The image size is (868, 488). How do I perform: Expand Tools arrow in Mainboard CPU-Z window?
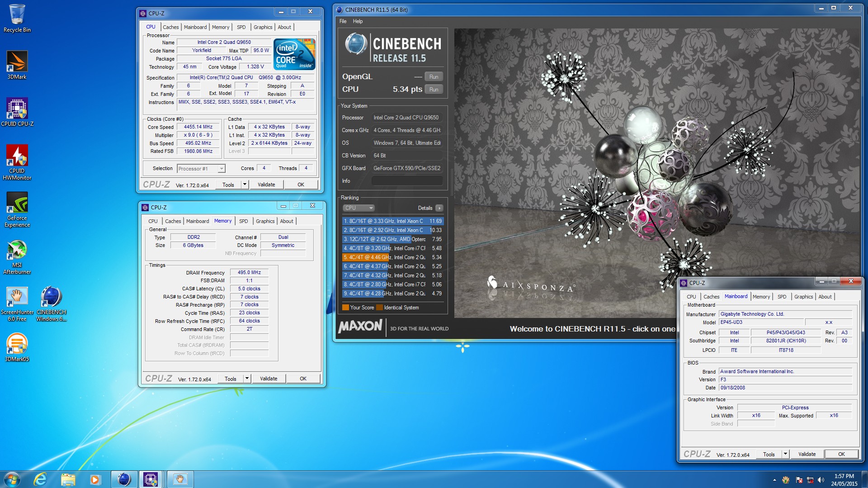pyautogui.click(x=785, y=454)
